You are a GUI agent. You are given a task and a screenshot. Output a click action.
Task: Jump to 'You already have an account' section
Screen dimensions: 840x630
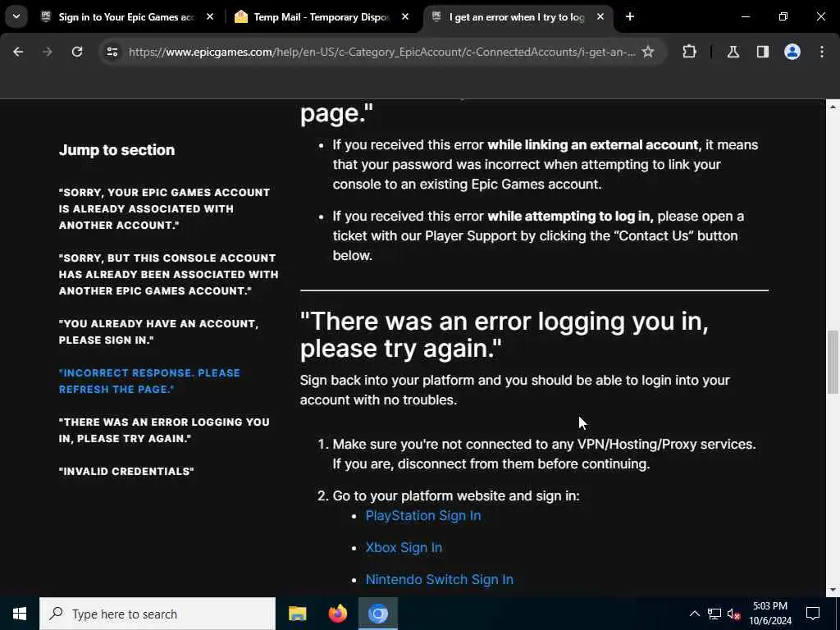(x=158, y=331)
